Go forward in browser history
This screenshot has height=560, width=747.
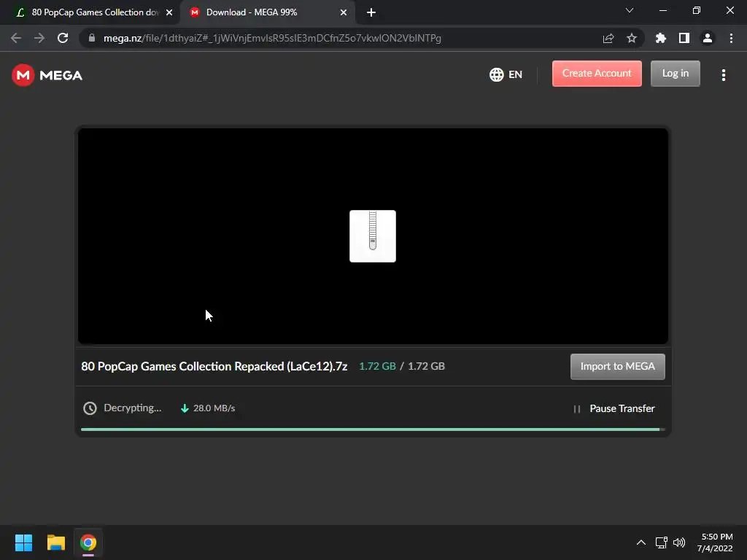(x=39, y=38)
